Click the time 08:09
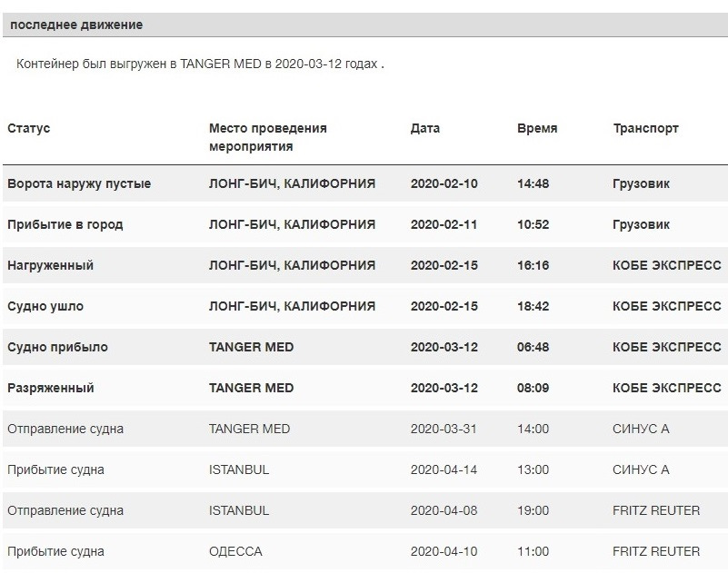 533,388
